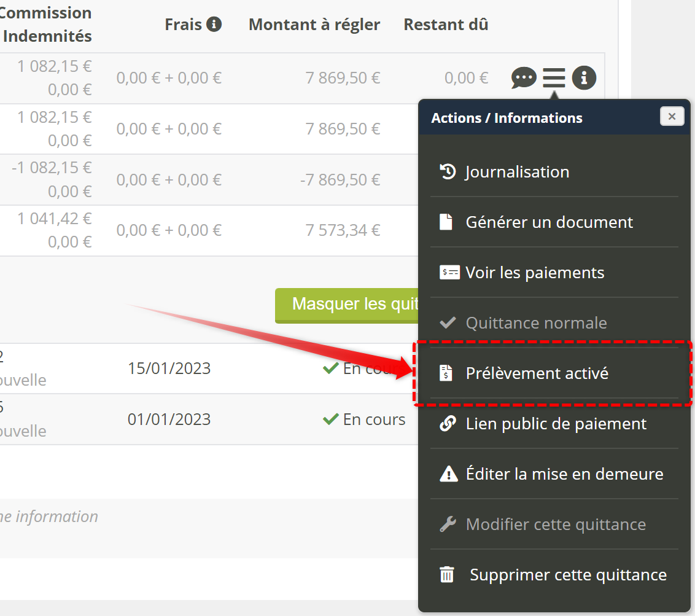Click the comment bubble icon in first row
695x616 pixels.
pos(524,78)
